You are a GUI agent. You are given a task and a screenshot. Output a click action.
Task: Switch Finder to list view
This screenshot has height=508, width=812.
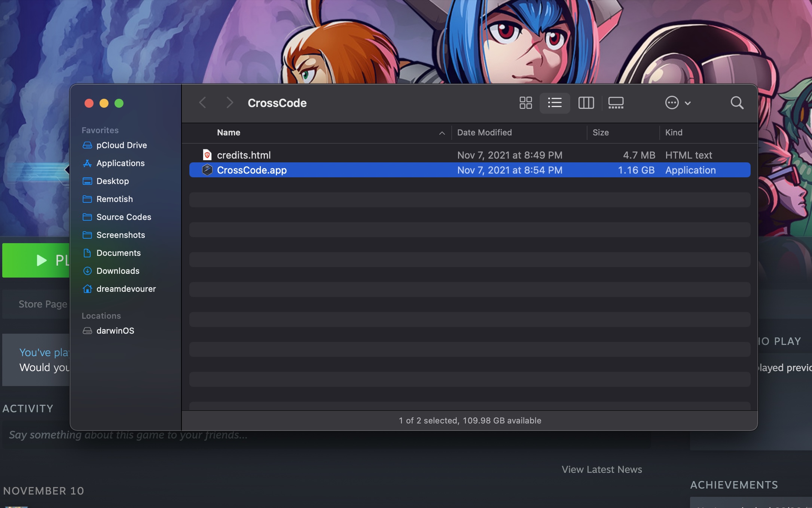point(555,103)
